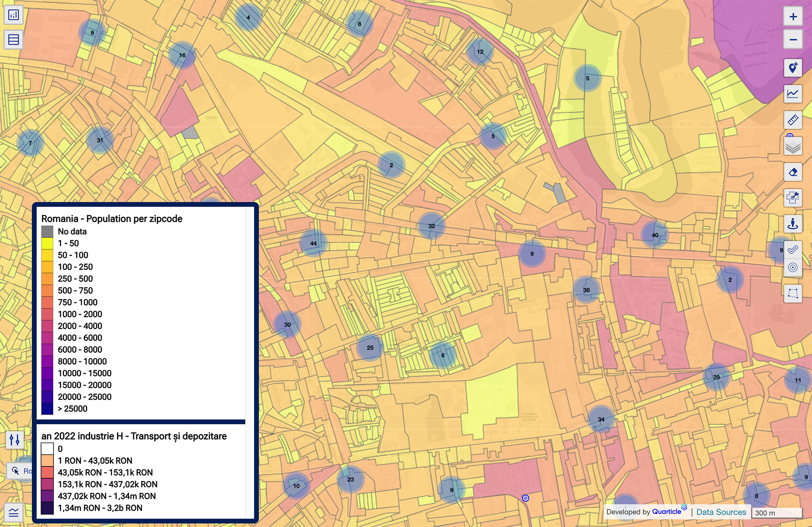Screen dimensions: 812x527
Task: Open the Data Sources link
Action: click(721, 512)
